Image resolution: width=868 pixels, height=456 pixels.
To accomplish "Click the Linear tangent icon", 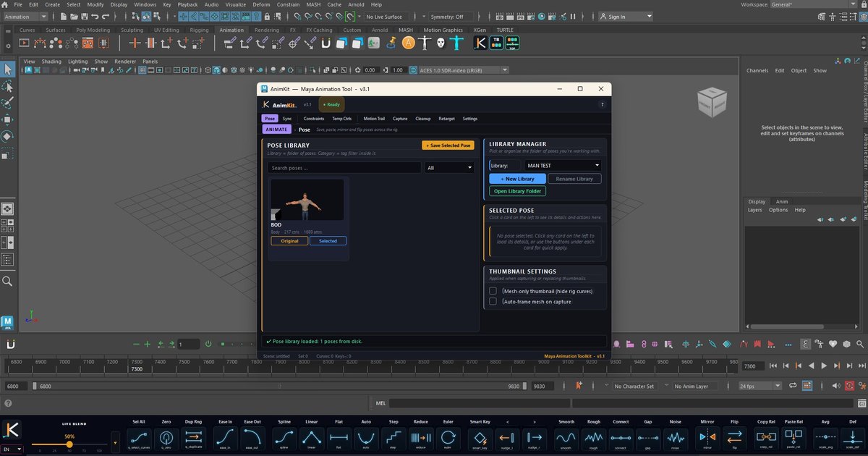I will [312, 437].
